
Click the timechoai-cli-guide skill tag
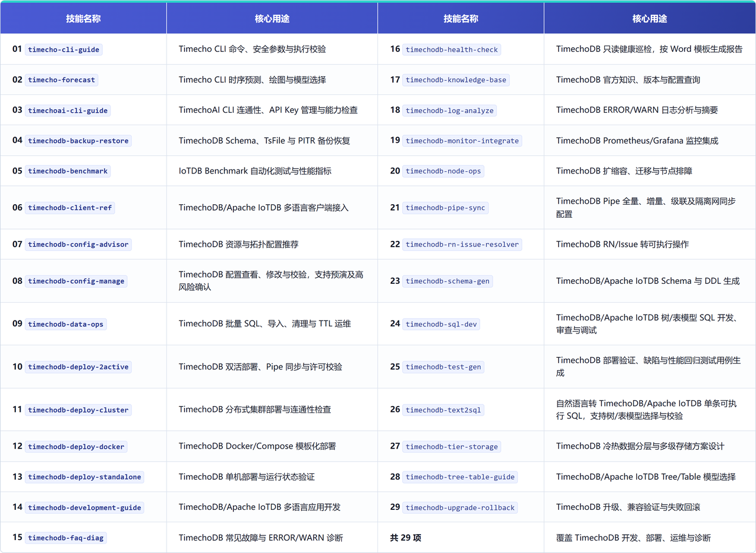click(68, 110)
